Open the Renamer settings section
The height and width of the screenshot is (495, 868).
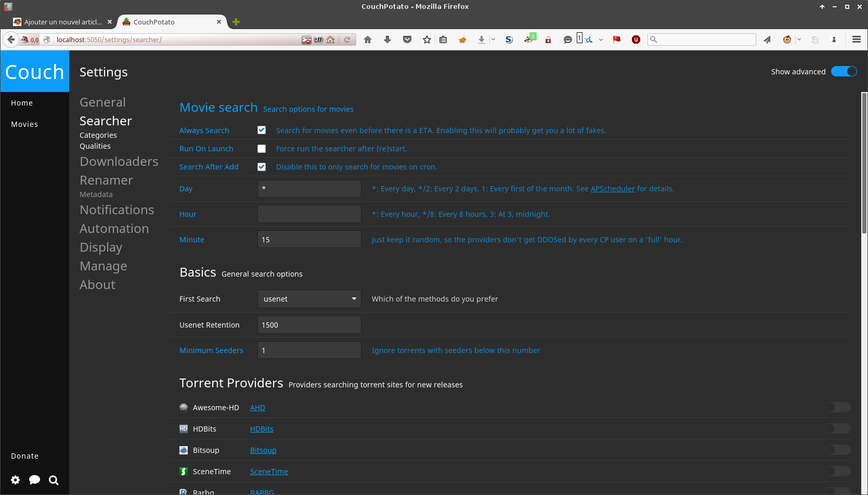click(x=106, y=180)
